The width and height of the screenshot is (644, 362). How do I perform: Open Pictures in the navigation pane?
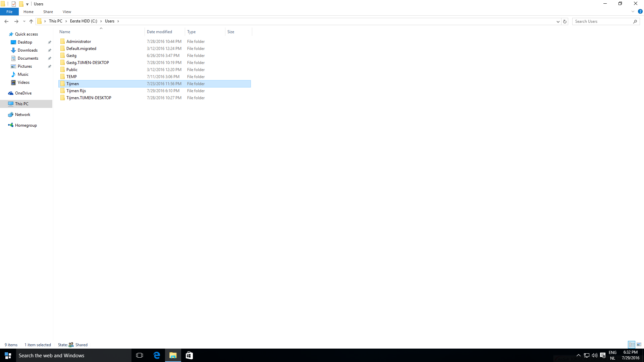25,66
